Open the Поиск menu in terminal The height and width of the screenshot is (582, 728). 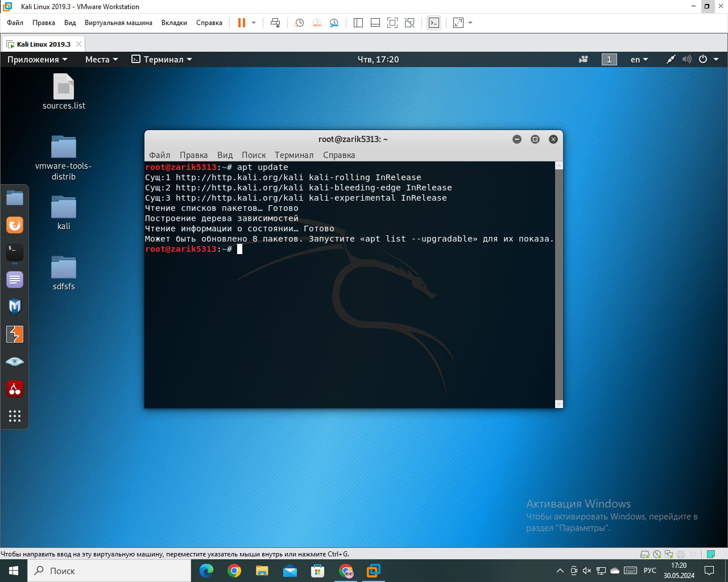pyautogui.click(x=253, y=155)
